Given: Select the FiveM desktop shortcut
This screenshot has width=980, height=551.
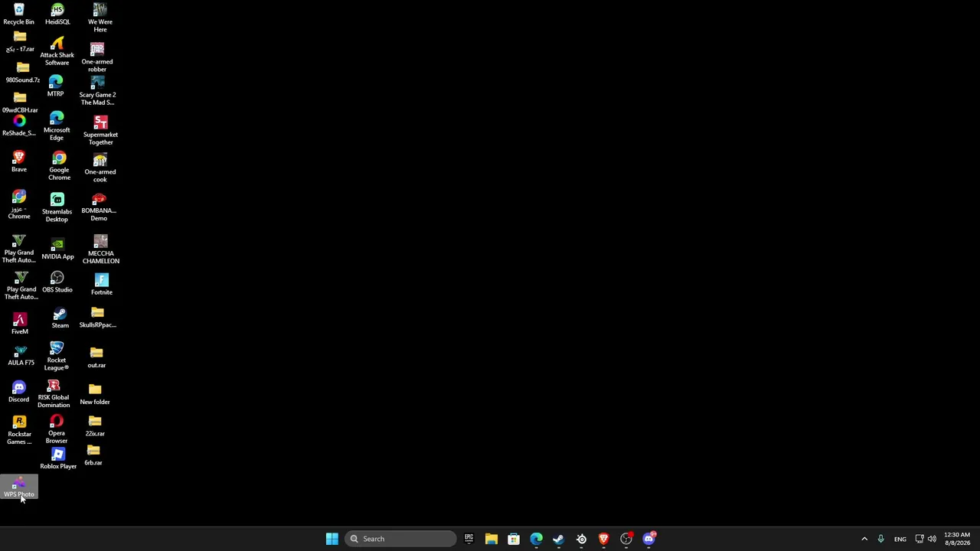Looking at the screenshot, I should [x=20, y=324].
